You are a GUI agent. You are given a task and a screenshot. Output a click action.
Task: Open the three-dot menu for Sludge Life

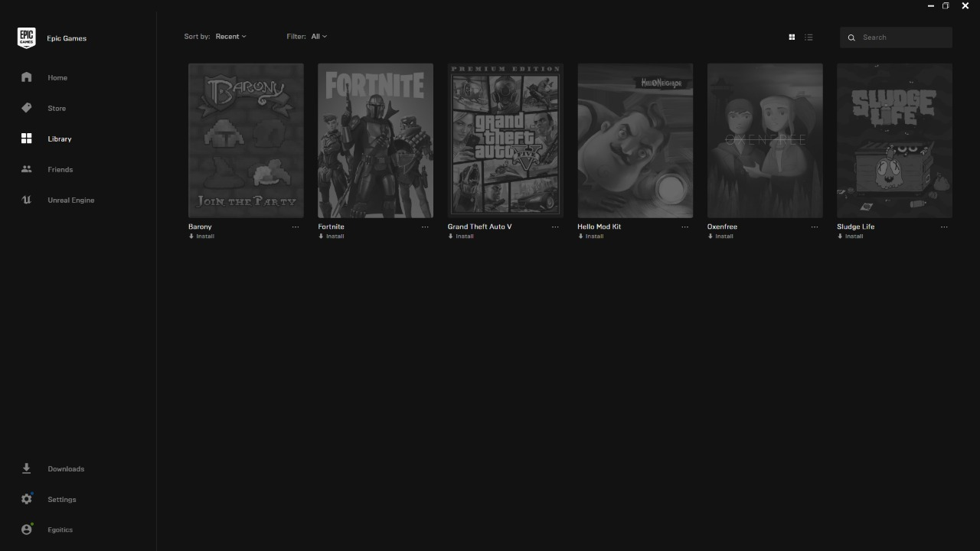pyautogui.click(x=944, y=227)
